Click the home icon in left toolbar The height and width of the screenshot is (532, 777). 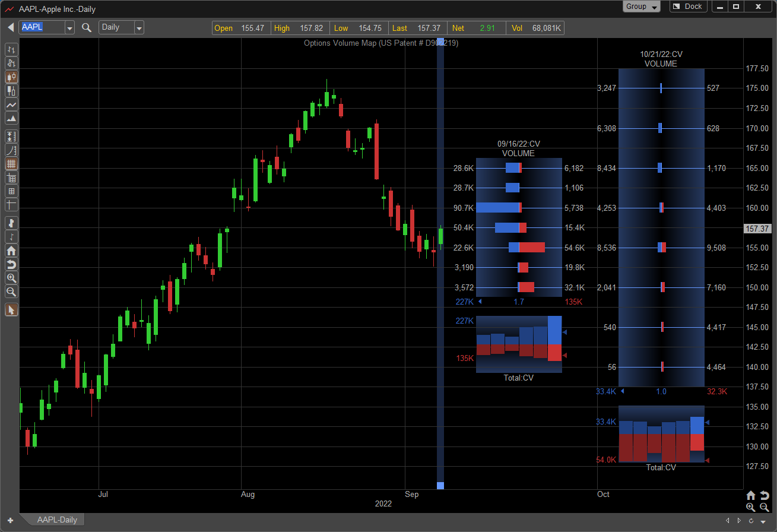11,251
